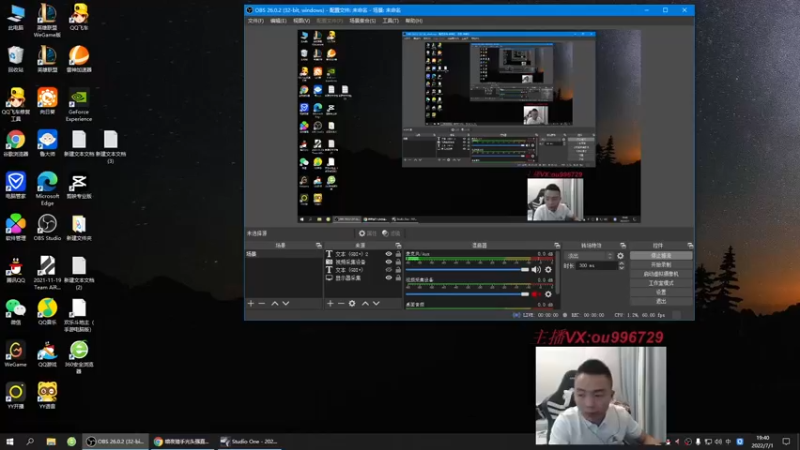Adjust the video capture device volume slider
Screen dimensions: 800x450
pyautogui.click(x=467, y=294)
